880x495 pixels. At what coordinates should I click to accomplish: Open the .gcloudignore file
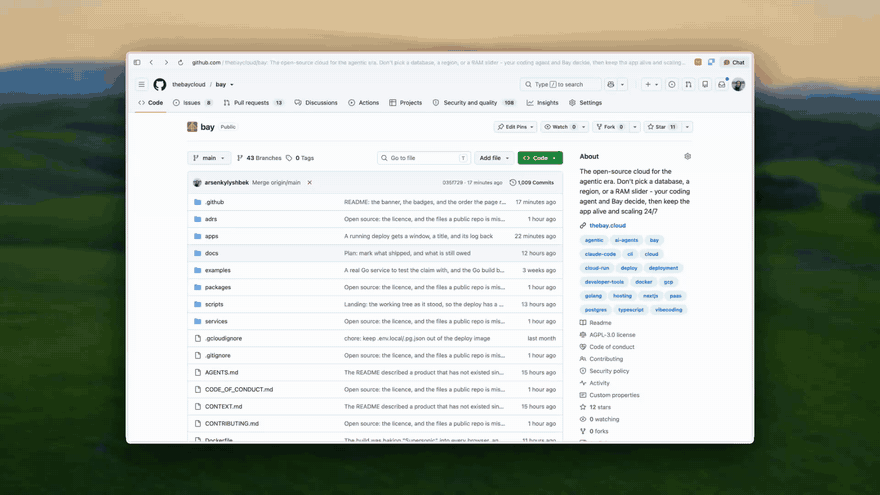[x=223, y=338]
